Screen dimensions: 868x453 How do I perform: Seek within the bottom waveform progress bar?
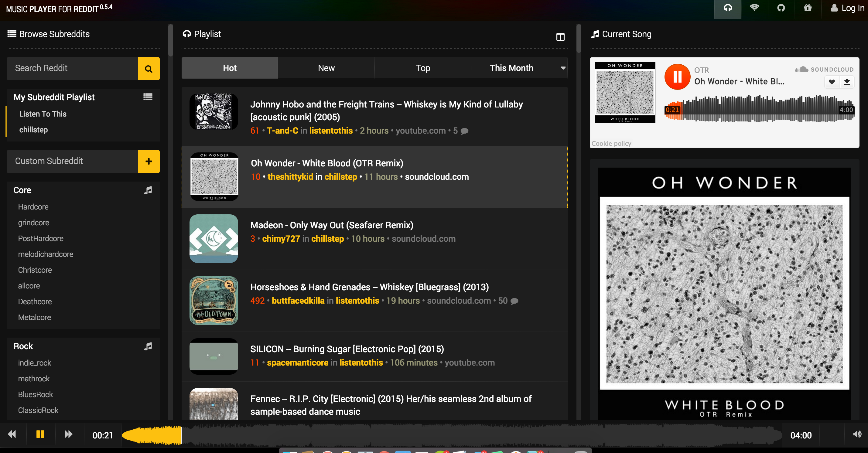[438, 435]
